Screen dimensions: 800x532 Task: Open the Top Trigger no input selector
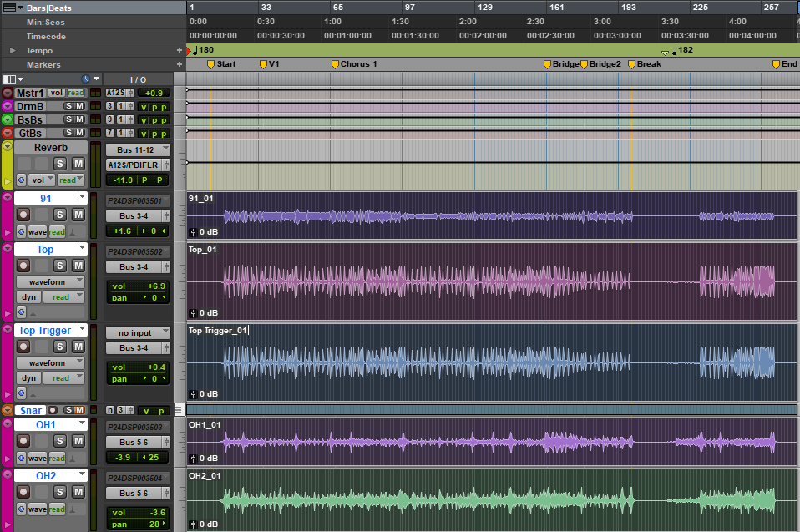tap(138, 333)
